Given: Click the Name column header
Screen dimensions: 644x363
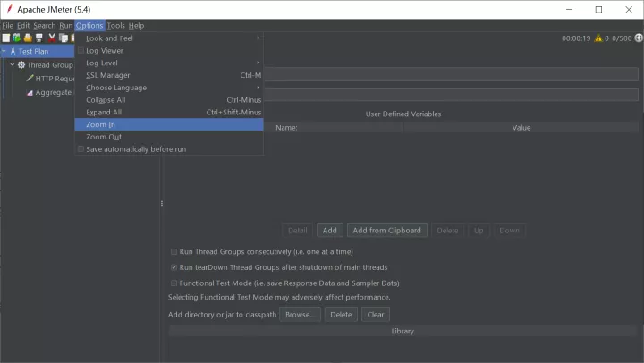Looking at the screenshot, I should point(286,127).
